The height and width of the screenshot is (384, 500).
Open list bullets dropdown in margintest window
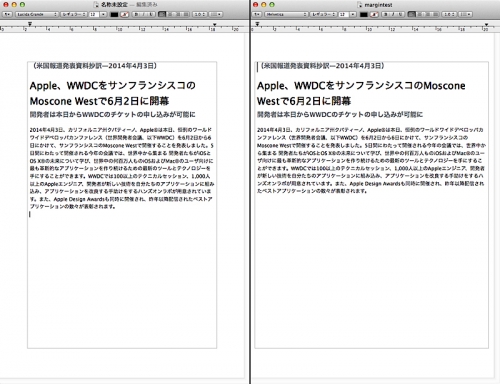pyautogui.click(x=465, y=14)
